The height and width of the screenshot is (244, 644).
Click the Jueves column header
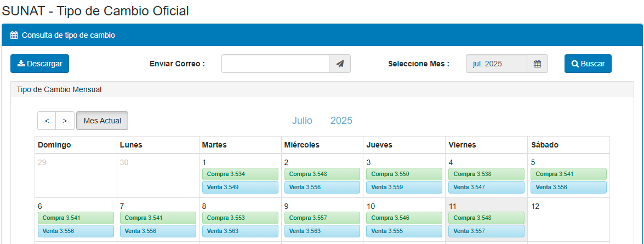click(404, 145)
